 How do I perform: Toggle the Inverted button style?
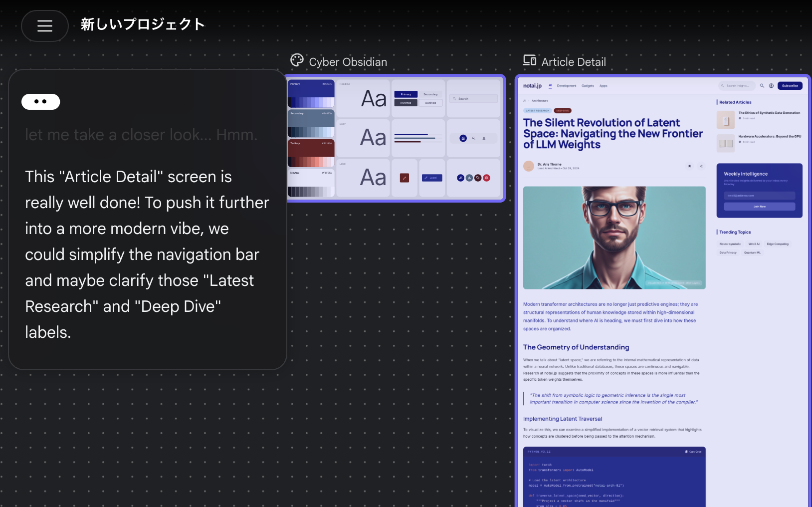(406, 103)
